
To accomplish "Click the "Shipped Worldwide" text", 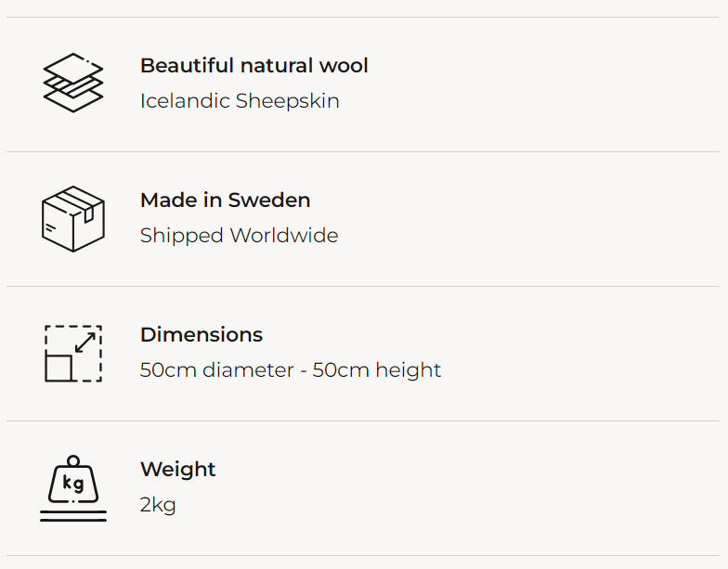I will pos(239,236).
